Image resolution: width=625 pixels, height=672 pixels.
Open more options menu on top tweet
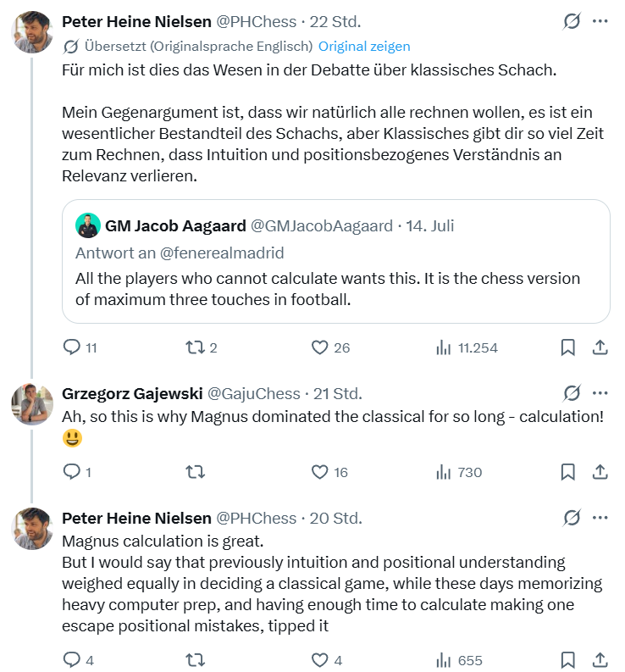pyautogui.click(x=600, y=21)
